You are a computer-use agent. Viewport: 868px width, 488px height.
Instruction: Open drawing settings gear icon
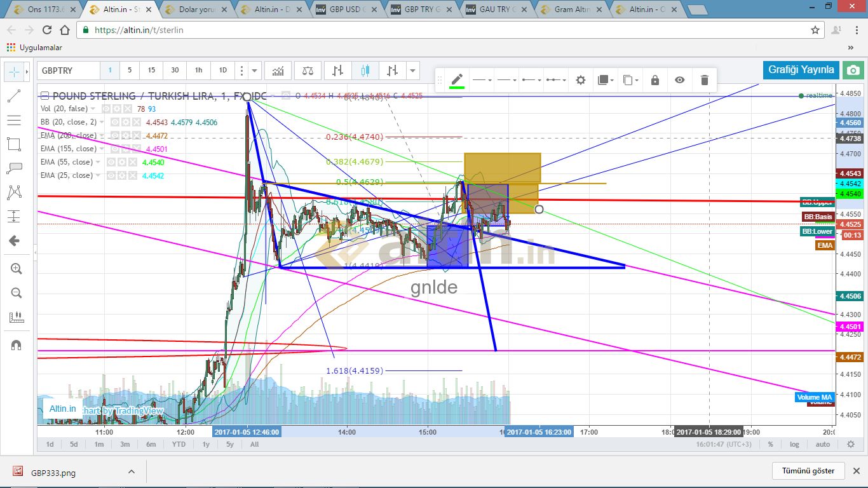click(x=580, y=80)
